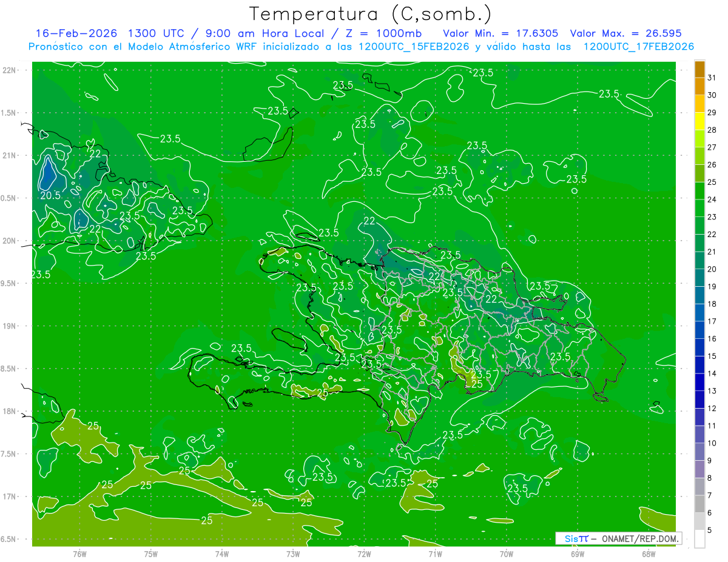The image size is (728, 562).
Task: Click the "17N" latitude axis label
Action: pos(10,497)
